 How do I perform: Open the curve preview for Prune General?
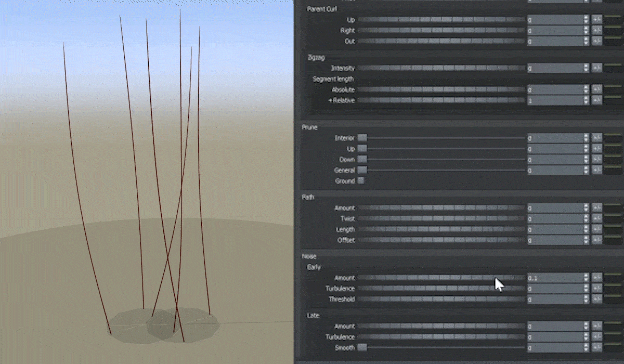click(614, 170)
